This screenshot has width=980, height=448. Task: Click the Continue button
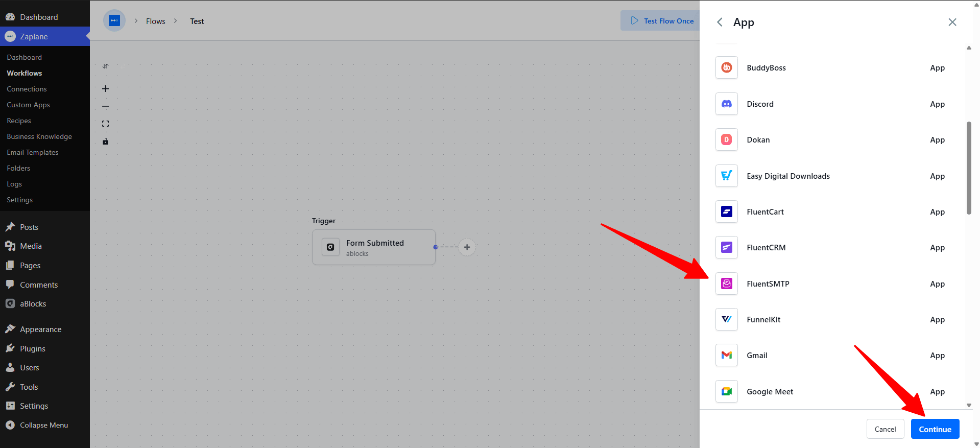point(935,429)
